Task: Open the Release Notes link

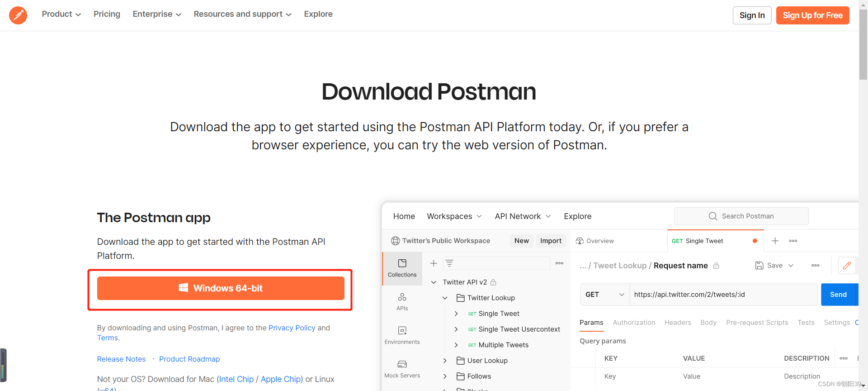Action: pyautogui.click(x=121, y=359)
